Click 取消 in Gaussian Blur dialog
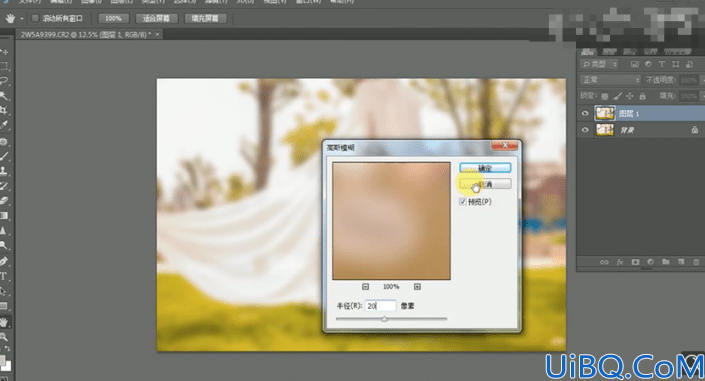705x381 pixels. [x=485, y=184]
